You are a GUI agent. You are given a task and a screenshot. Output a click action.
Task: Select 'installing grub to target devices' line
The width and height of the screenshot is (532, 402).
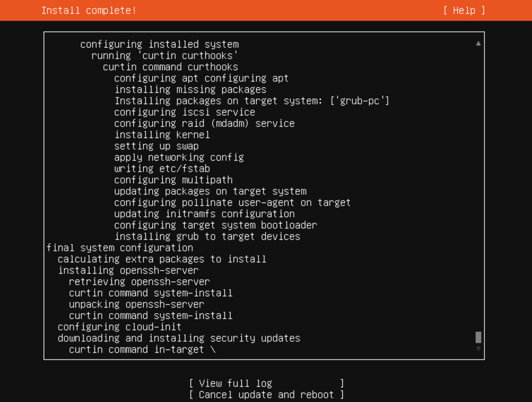point(207,236)
